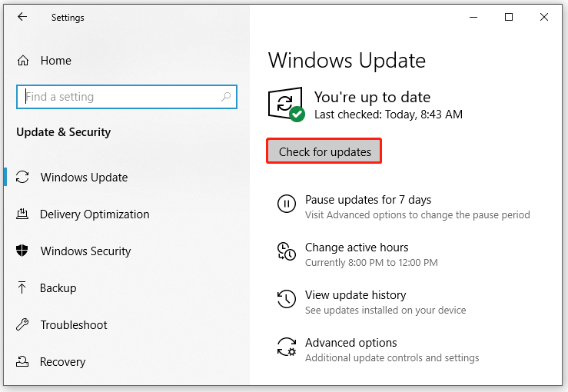
Task: Click Pause updates for 7 days
Action: (x=368, y=200)
